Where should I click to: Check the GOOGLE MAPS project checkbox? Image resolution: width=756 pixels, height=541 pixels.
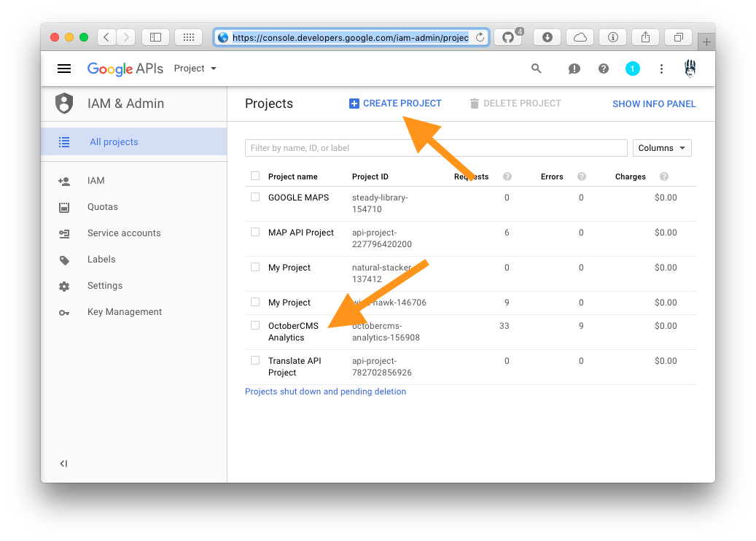click(255, 197)
